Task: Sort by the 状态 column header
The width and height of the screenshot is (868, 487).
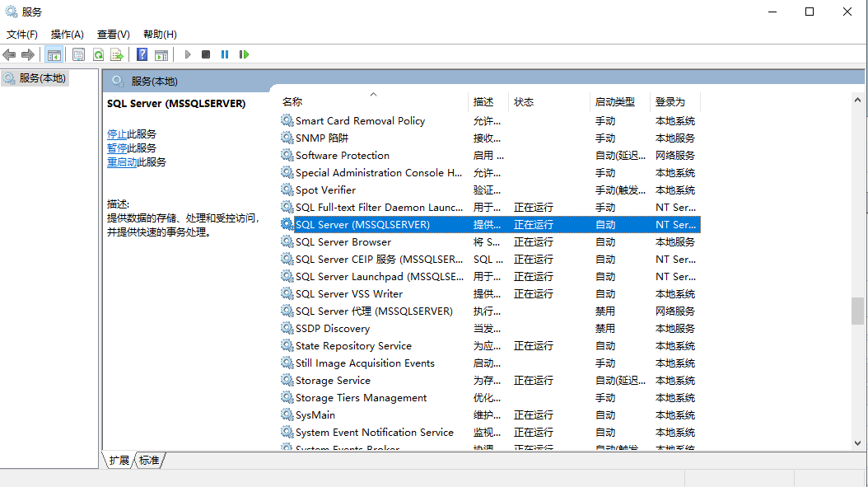Action: coord(524,102)
